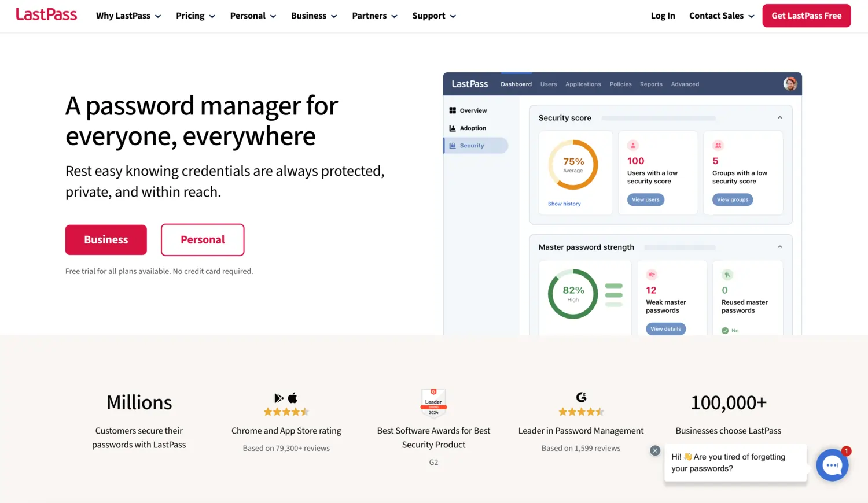Open the Contact Sales dropdown
Screen dimensions: 868x503
pos(722,16)
